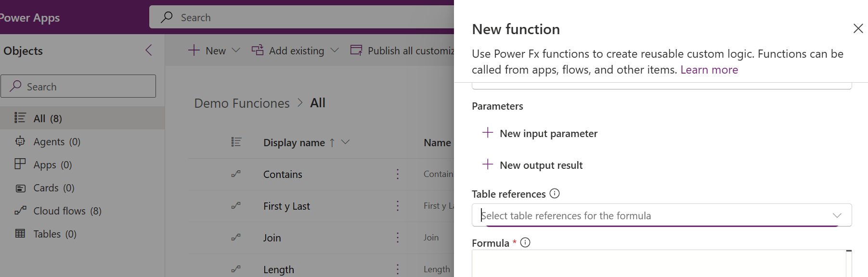The image size is (868, 277).
Task: Collapse the Objects pane chevron
Action: pyautogui.click(x=149, y=50)
